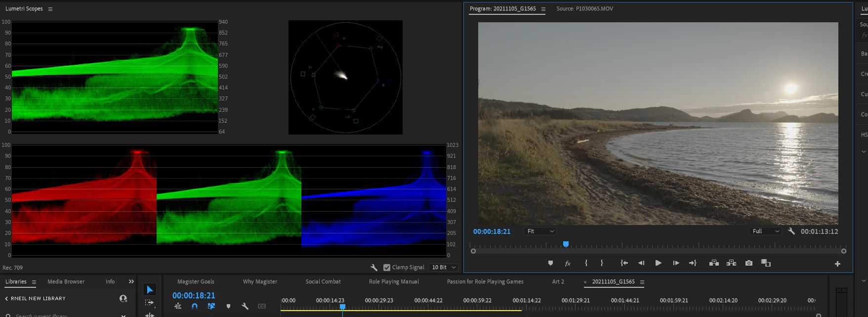The width and height of the screenshot is (868, 317).
Task: Step forward one frame
Action: (x=676, y=263)
